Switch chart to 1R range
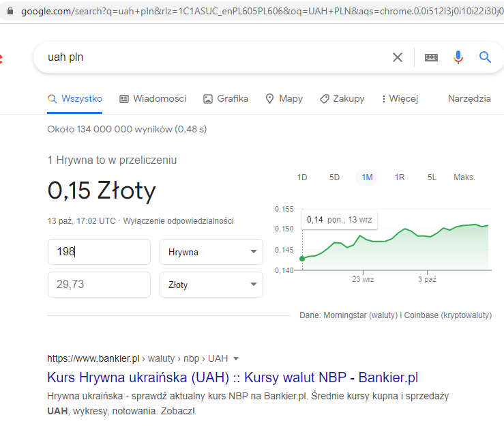 tap(400, 177)
